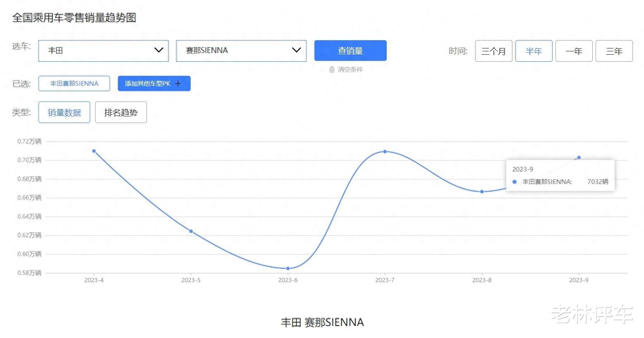
Task: Click the 2023-7 peak data point
Action: pos(385,152)
